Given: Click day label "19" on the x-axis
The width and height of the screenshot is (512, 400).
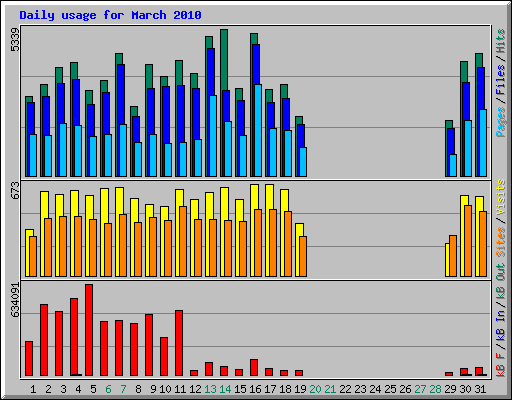Looking at the screenshot, I should pyautogui.click(x=300, y=389).
